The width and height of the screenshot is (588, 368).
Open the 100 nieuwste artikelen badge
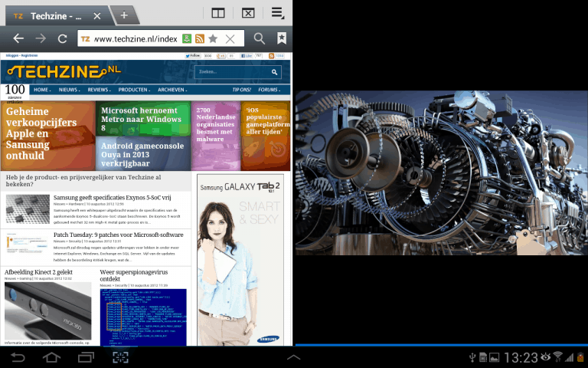15,93
